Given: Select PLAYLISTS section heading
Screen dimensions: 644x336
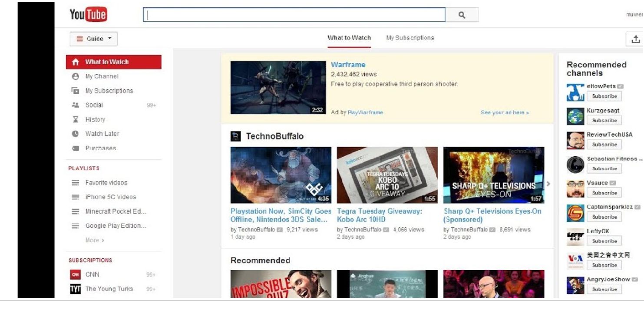Looking at the screenshot, I should pyautogui.click(x=84, y=168).
